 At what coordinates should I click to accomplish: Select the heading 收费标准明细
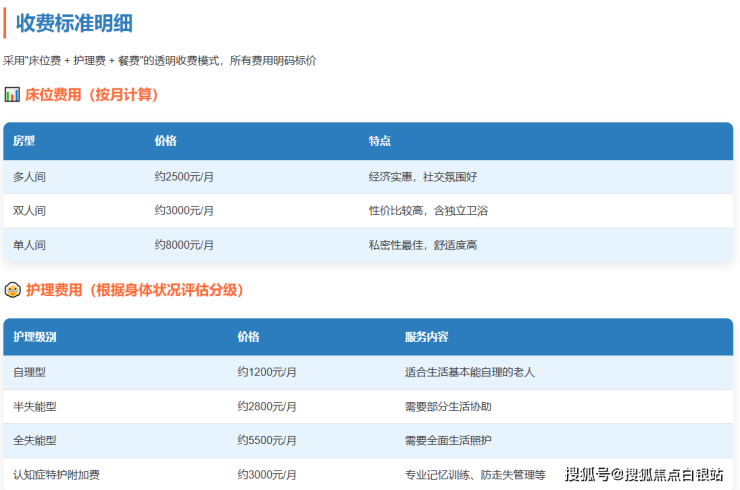click(x=74, y=23)
